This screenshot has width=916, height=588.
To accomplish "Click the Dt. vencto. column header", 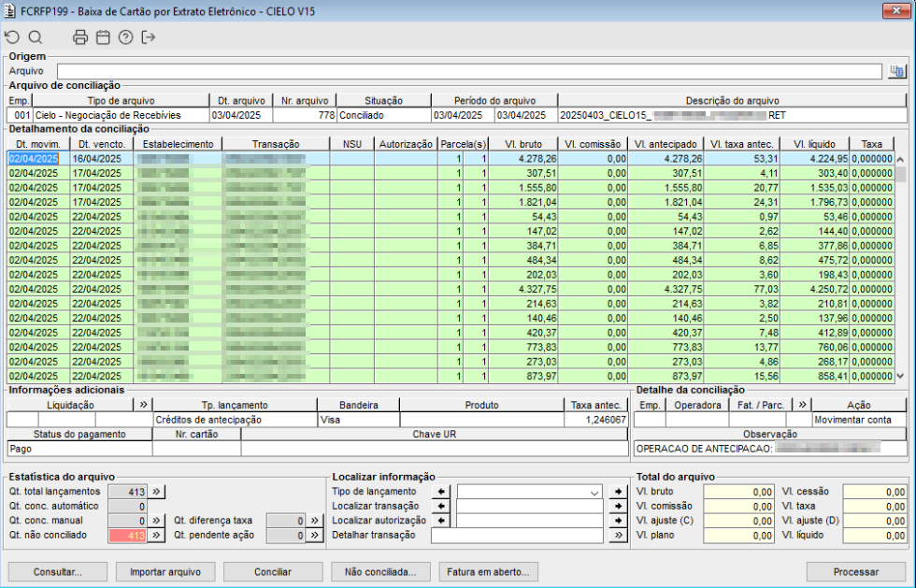I will point(102,144).
